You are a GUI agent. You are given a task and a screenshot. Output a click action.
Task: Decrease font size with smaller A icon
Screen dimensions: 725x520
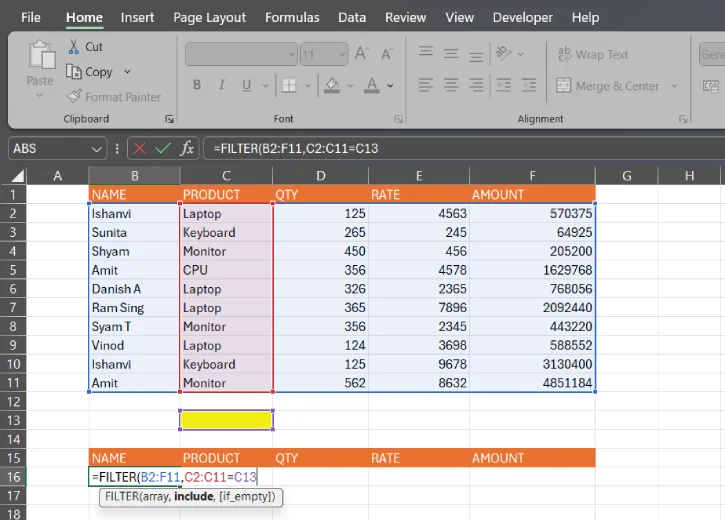coord(387,54)
